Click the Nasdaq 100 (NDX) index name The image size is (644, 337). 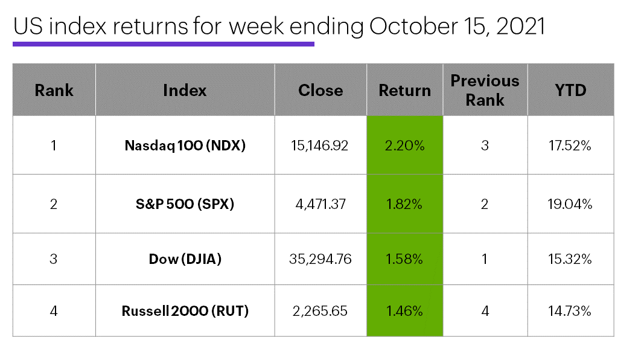coord(185,146)
